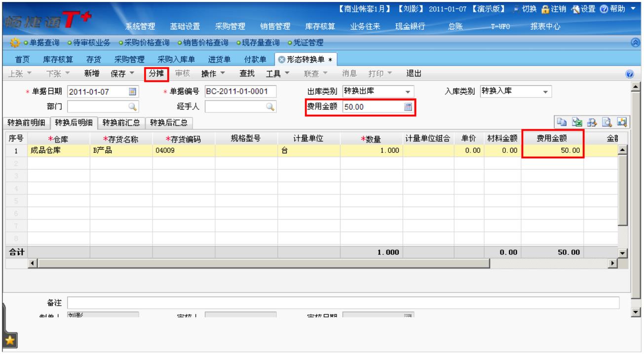Click the 分摊 toolbar button
This screenshot has width=644, height=354.
[157, 74]
